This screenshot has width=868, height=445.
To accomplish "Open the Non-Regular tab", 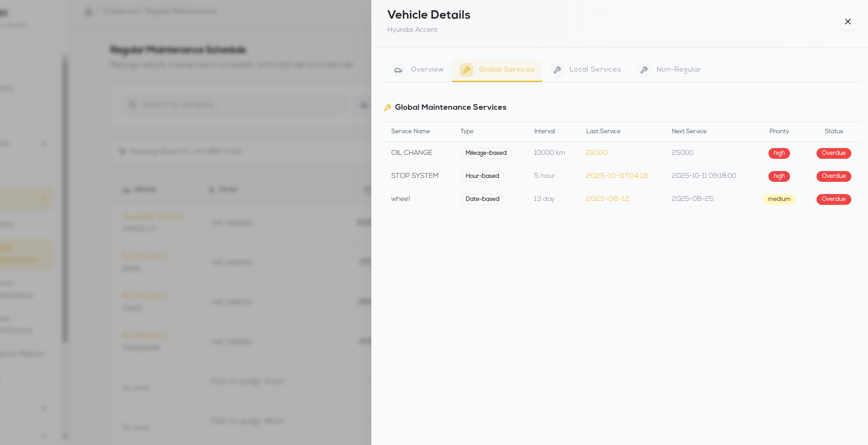I will pos(678,70).
